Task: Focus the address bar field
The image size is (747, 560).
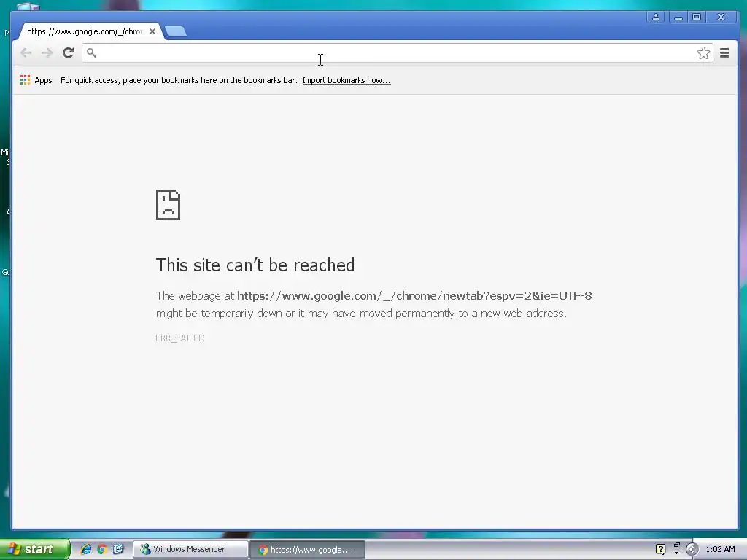Action: (x=397, y=52)
